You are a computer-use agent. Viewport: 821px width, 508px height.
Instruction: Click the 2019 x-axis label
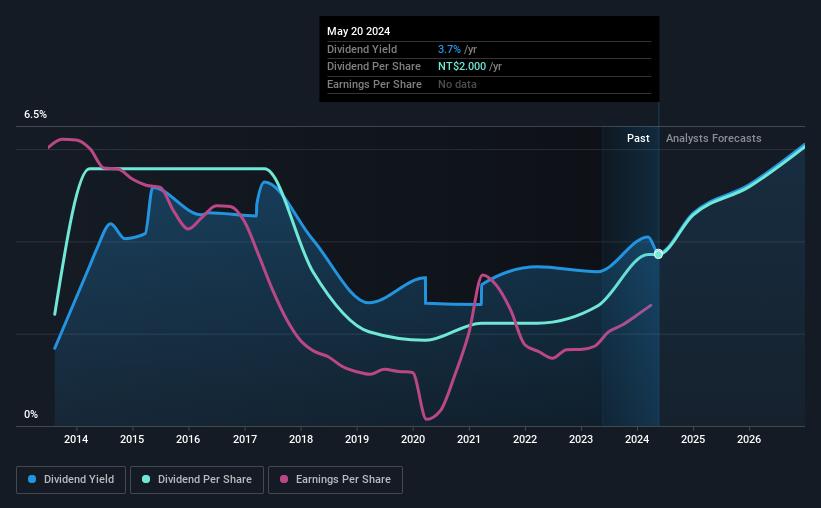357,439
